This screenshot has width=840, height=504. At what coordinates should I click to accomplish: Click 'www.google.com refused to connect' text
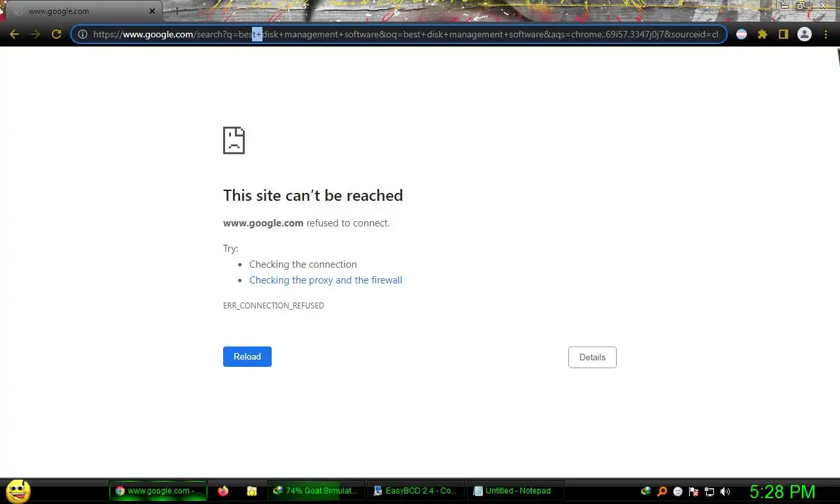coord(306,223)
